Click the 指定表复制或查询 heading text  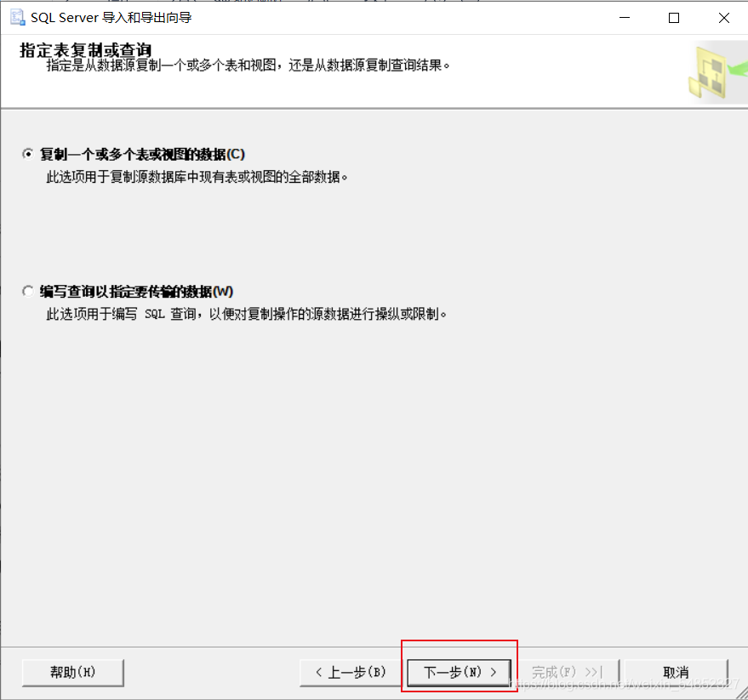tap(85, 49)
